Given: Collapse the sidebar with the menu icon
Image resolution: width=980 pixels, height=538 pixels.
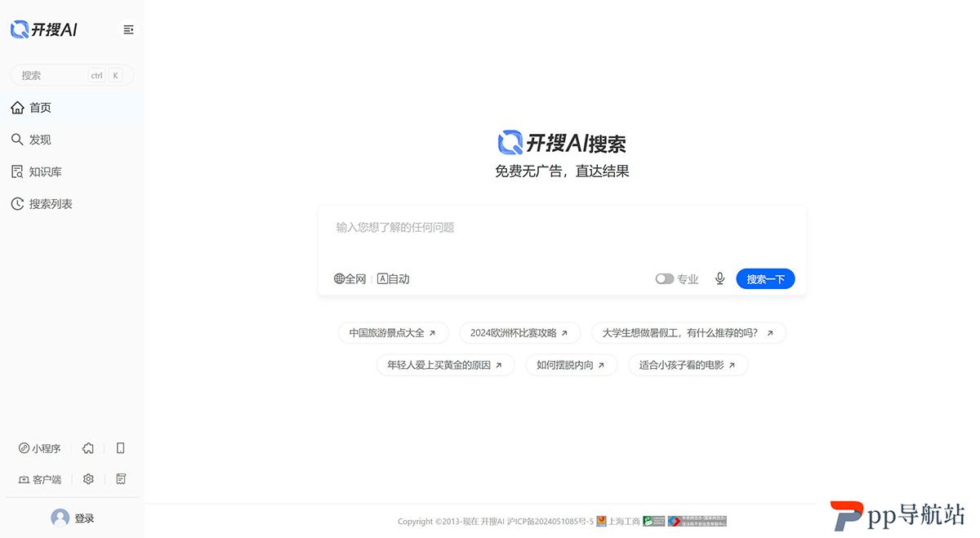Looking at the screenshot, I should click(128, 30).
